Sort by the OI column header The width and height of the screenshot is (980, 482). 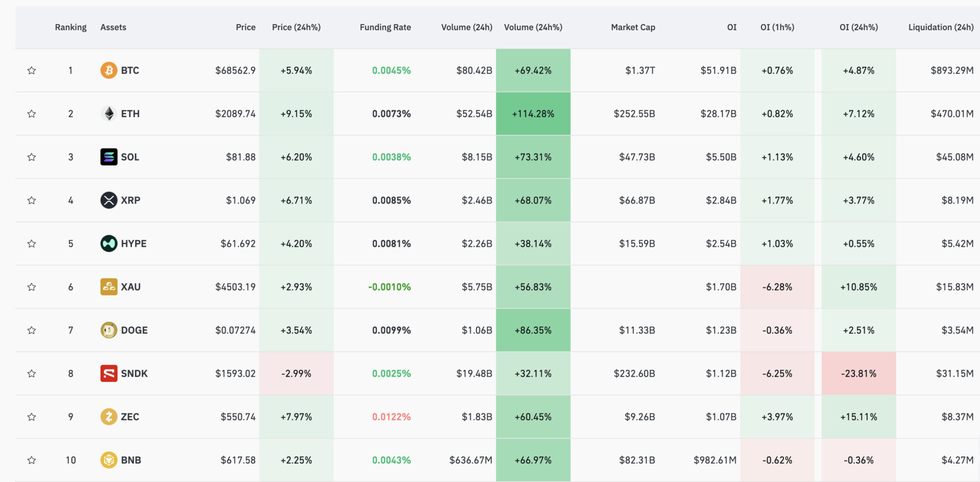point(732,27)
